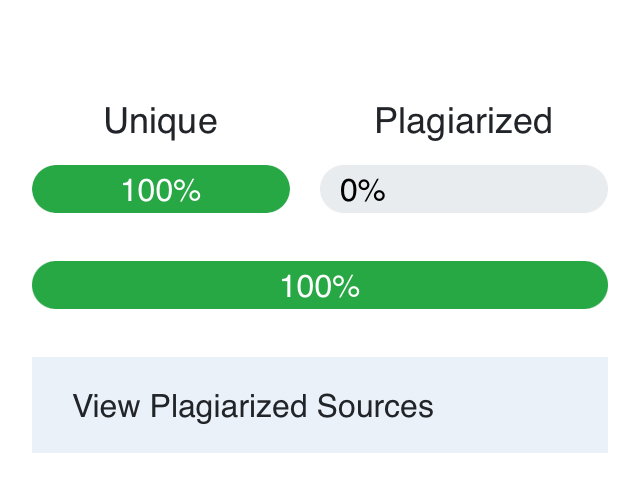Click the light blue sources panel background
640x499 pixels.
tap(520, 405)
